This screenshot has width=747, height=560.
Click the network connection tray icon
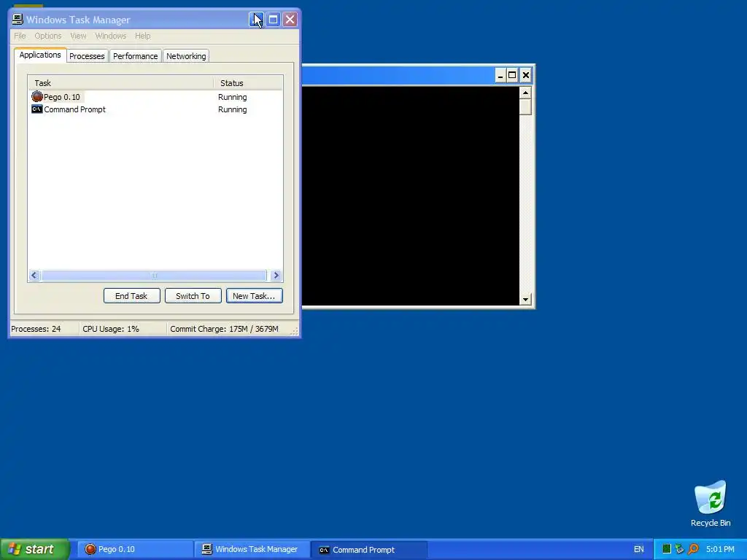pos(679,550)
